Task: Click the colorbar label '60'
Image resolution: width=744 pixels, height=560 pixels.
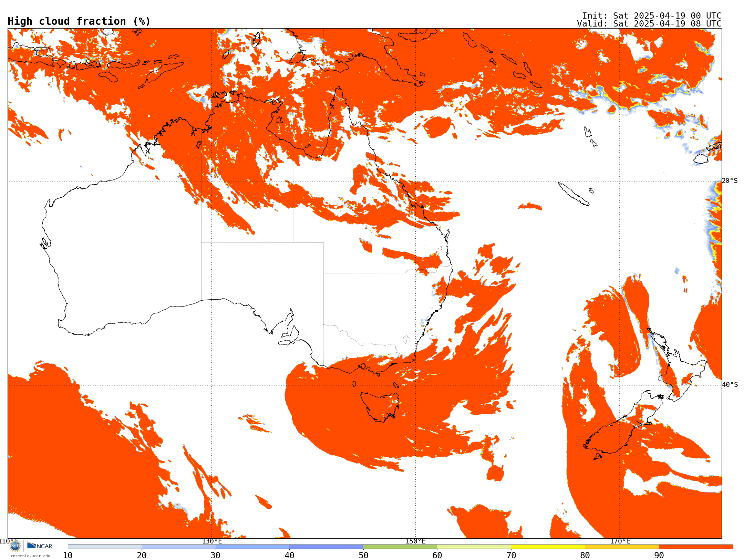Action: pyautogui.click(x=437, y=555)
